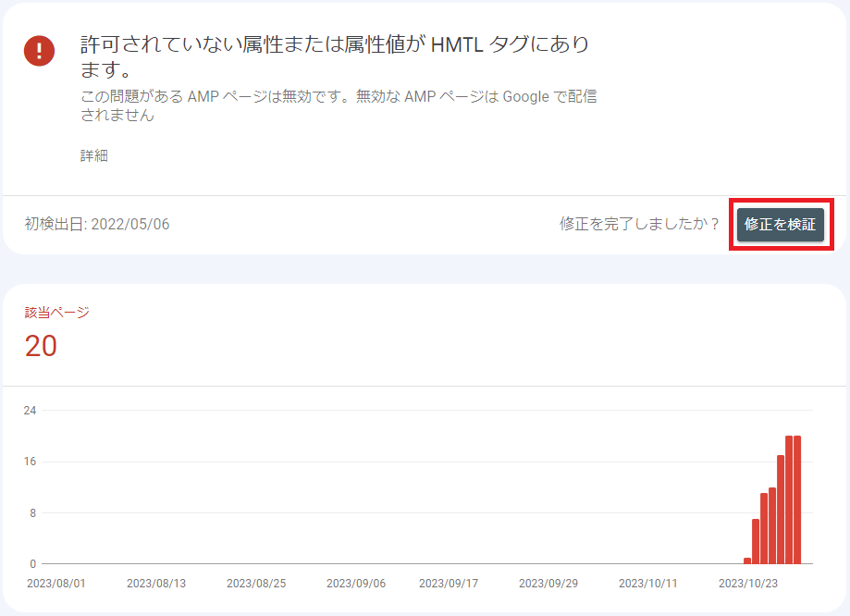Select the 16 value on the Y-axis

pos(31,462)
